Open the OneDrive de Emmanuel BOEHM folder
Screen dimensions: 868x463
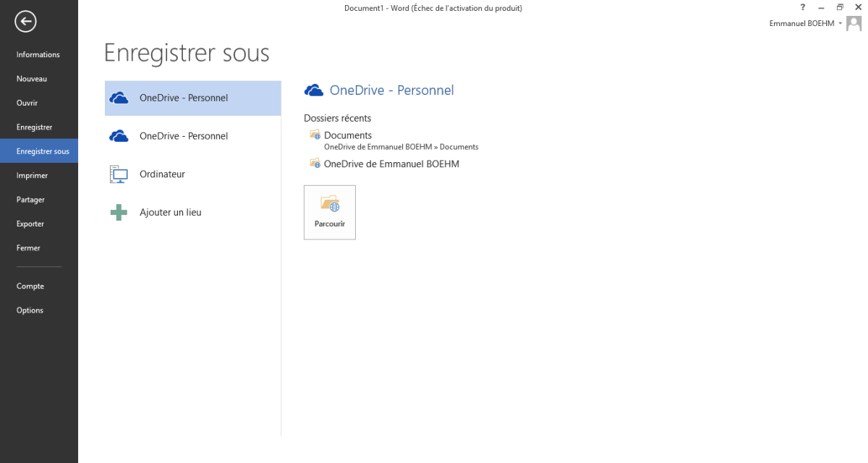[384, 163]
